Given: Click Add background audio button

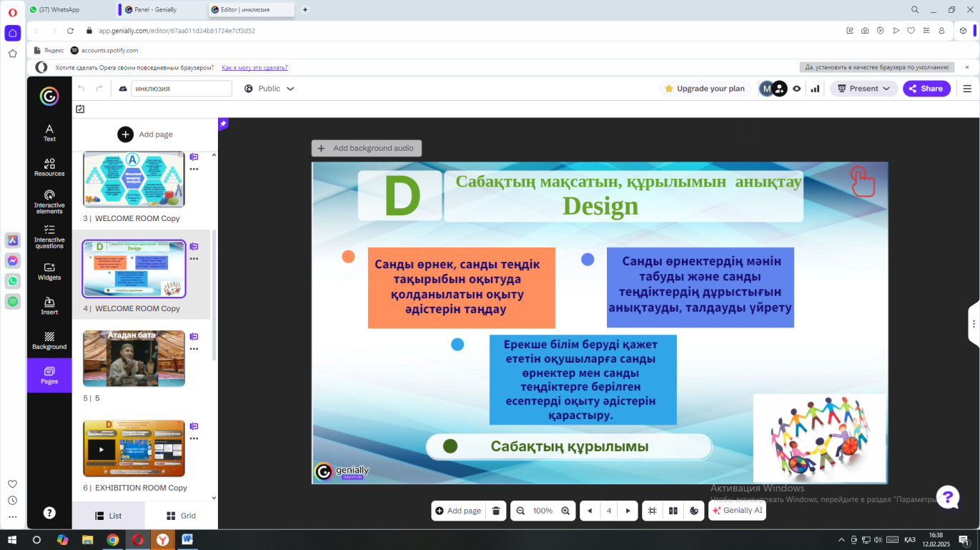Looking at the screenshot, I should 367,148.
